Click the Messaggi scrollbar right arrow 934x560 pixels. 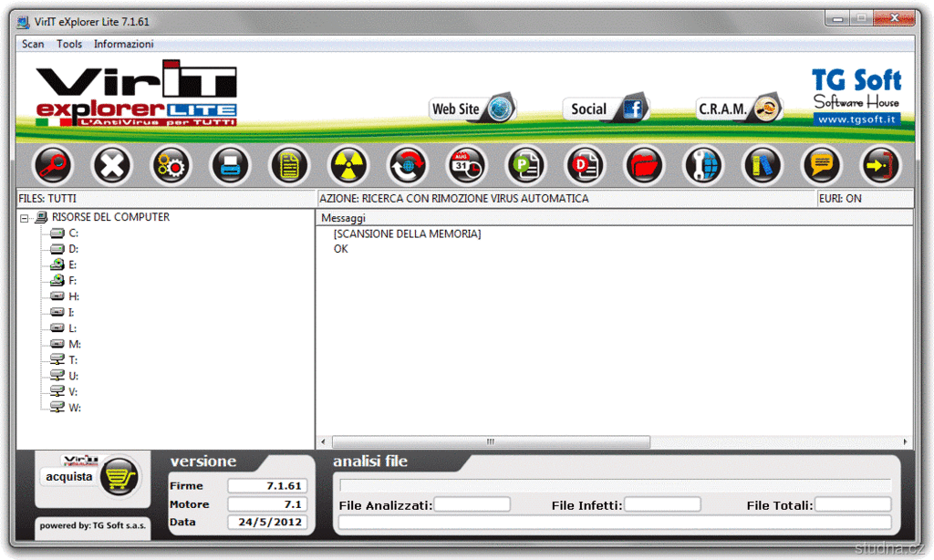(x=905, y=442)
